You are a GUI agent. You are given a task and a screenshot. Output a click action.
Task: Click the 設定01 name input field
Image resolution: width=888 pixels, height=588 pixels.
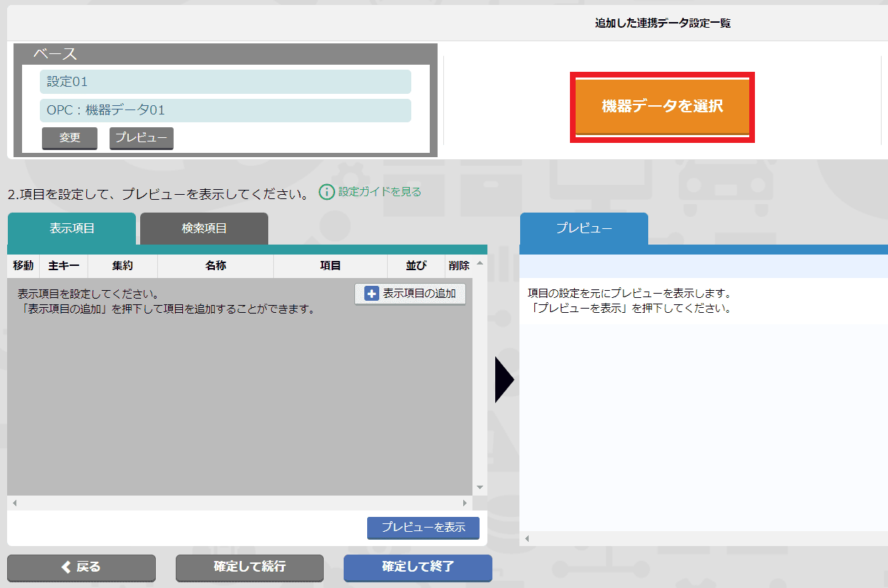225,82
